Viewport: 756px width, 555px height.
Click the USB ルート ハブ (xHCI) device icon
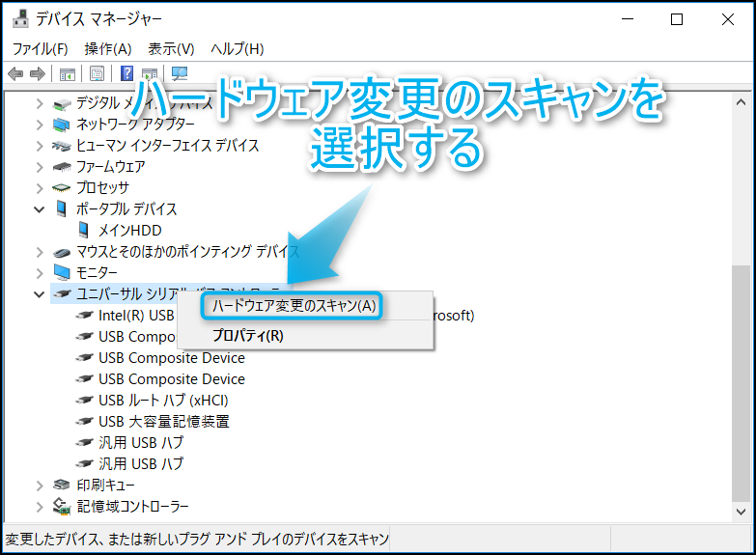point(86,401)
